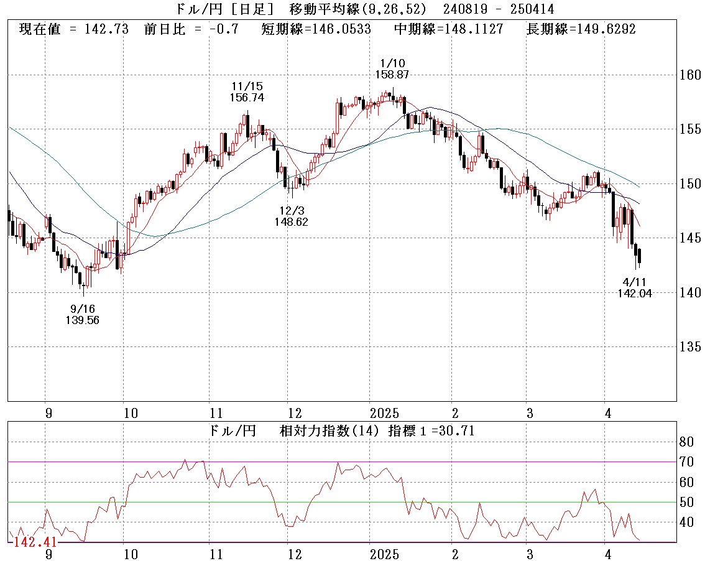The image size is (728, 561).
Task: Select the 9/16 low label 139.56
Action: pos(82,320)
